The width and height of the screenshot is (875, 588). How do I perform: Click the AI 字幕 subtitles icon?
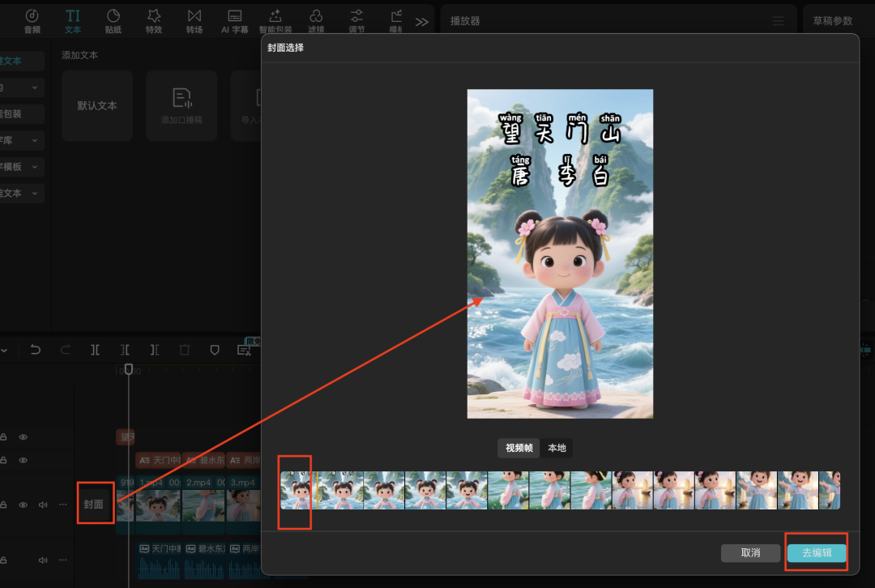[x=235, y=21]
